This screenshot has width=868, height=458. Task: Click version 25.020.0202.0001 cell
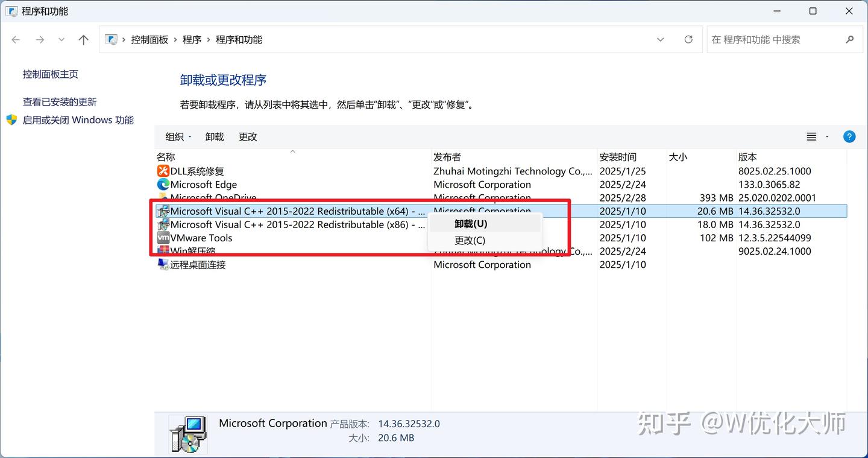point(777,198)
